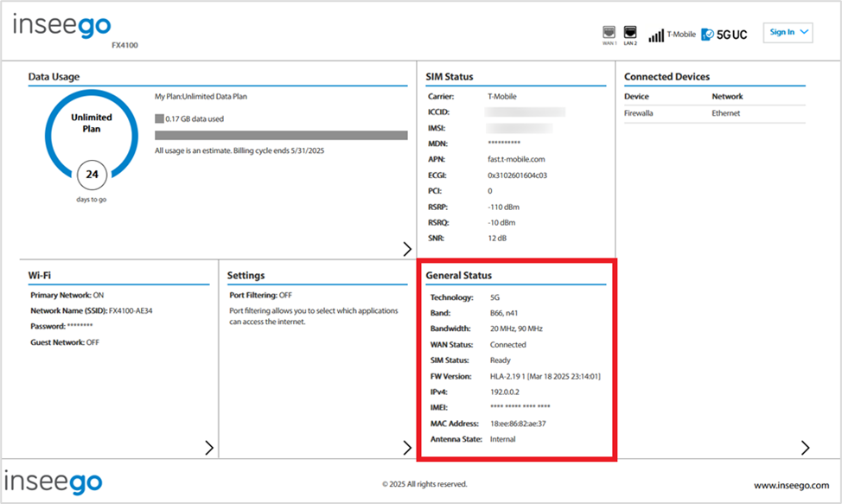The width and height of the screenshot is (842, 504).
Task: Click the Ethernet network value
Action: point(726,113)
